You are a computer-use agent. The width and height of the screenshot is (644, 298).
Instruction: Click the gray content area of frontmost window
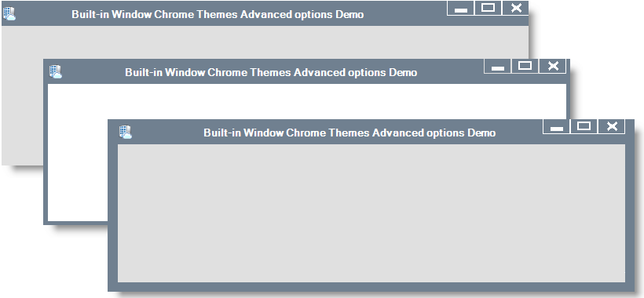(371, 213)
